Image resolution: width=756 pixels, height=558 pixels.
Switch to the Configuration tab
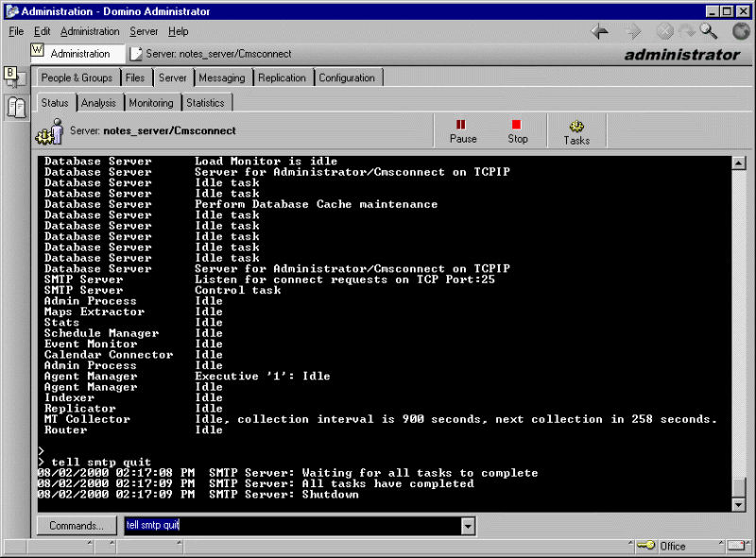click(x=347, y=78)
